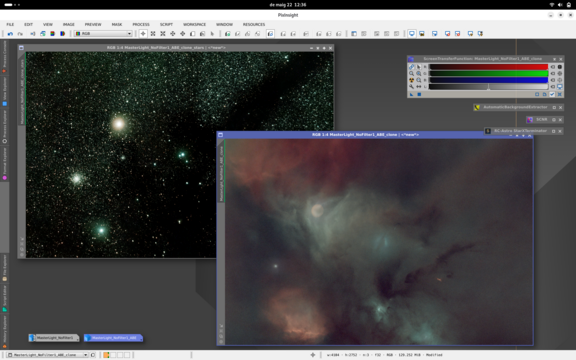Click the STF wrench edit parameters icon
This screenshot has width=576, height=360.
[411, 87]
